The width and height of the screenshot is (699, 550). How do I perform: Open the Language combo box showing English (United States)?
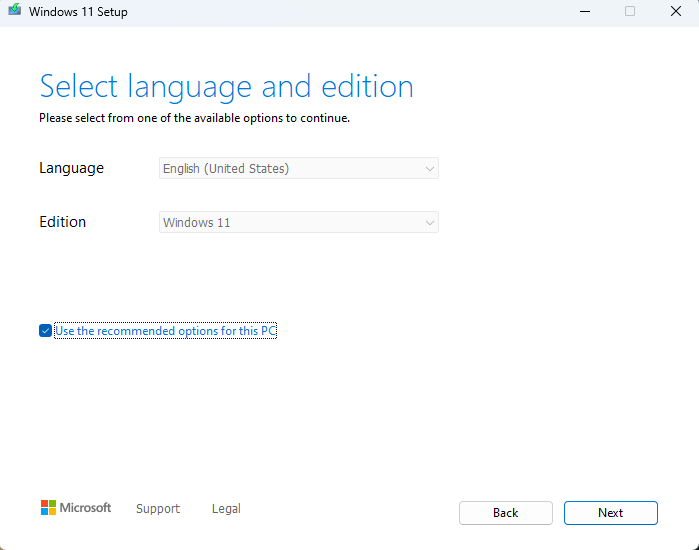(299, 168)
